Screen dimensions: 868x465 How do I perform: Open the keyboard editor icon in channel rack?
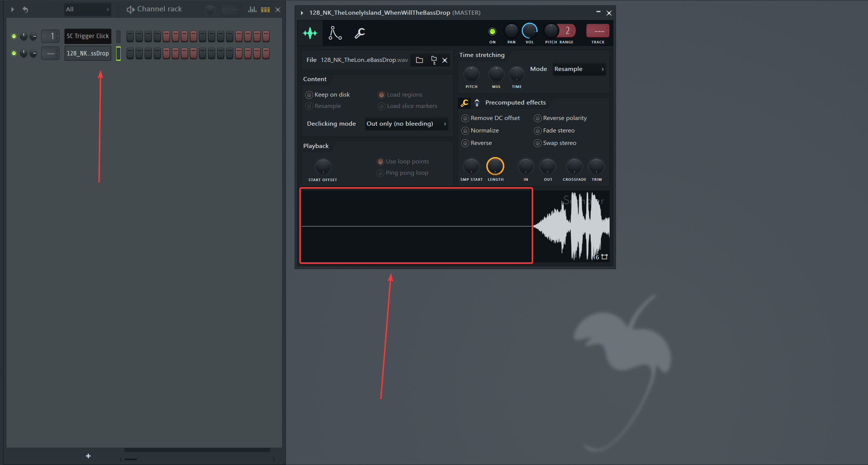pos(265,9)
